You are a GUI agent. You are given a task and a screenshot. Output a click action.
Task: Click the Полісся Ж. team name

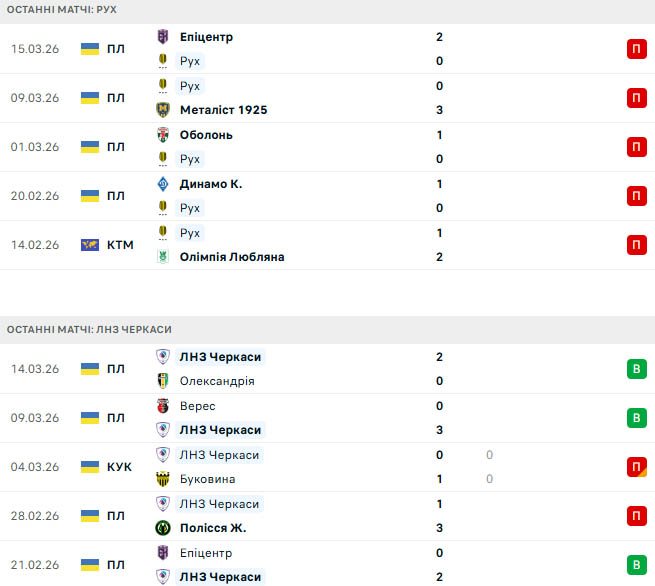point(213,528)
